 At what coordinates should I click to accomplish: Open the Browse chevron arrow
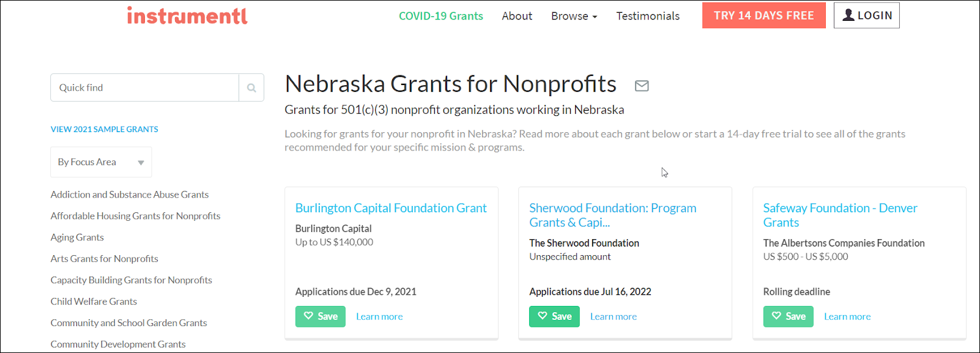595,17
